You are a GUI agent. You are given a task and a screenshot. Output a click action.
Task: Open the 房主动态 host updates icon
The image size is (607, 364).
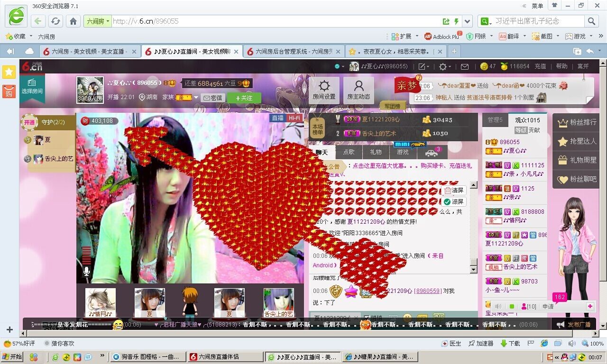359,90
